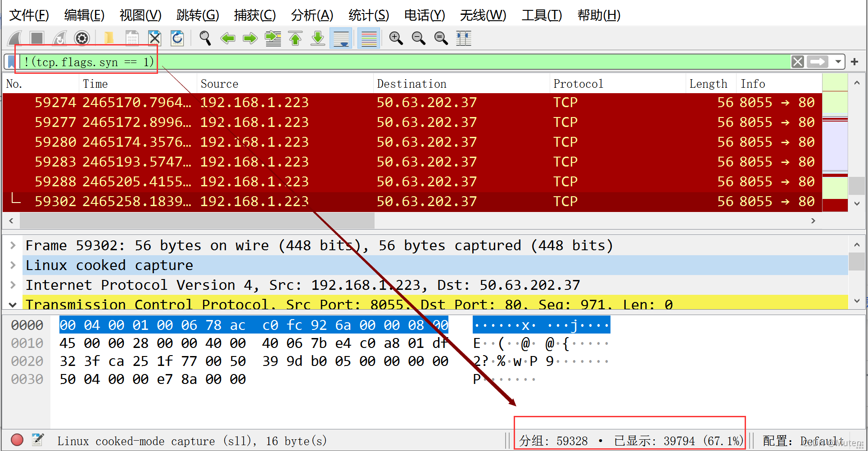Click the packet list vertical scrollbar thumb

point(857,186)
